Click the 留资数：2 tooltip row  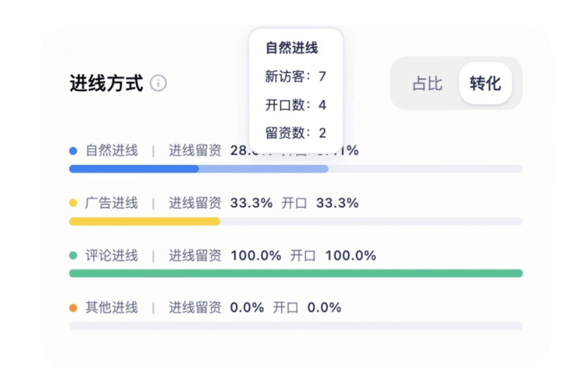pos(296,133)
